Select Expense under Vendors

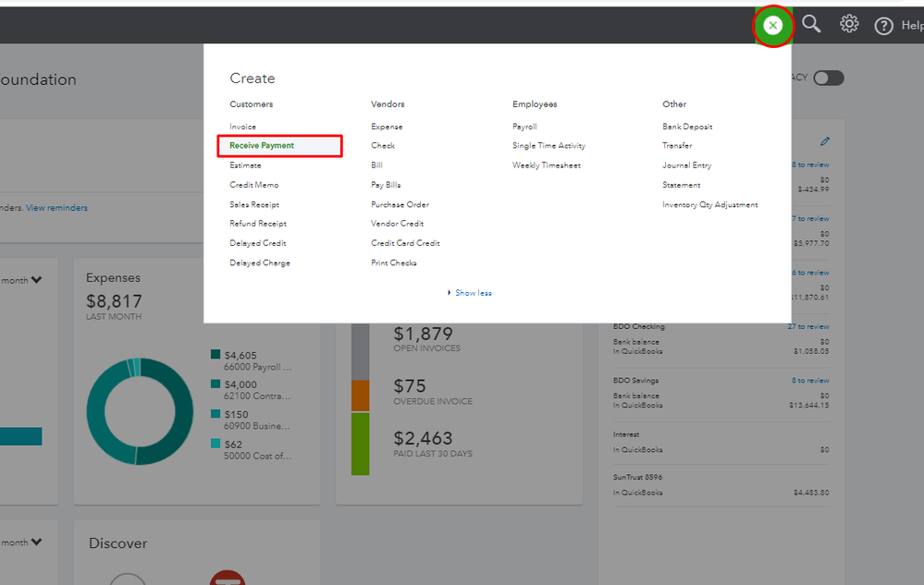click(x=387, y=127)
